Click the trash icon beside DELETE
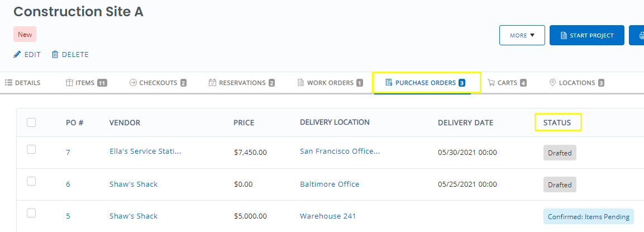Screen dimensions: 644x232 [x=55, y=54]
